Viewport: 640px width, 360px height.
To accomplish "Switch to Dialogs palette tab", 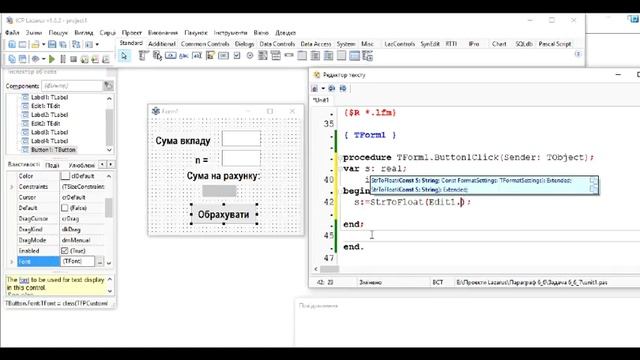I will coord(244,44).
